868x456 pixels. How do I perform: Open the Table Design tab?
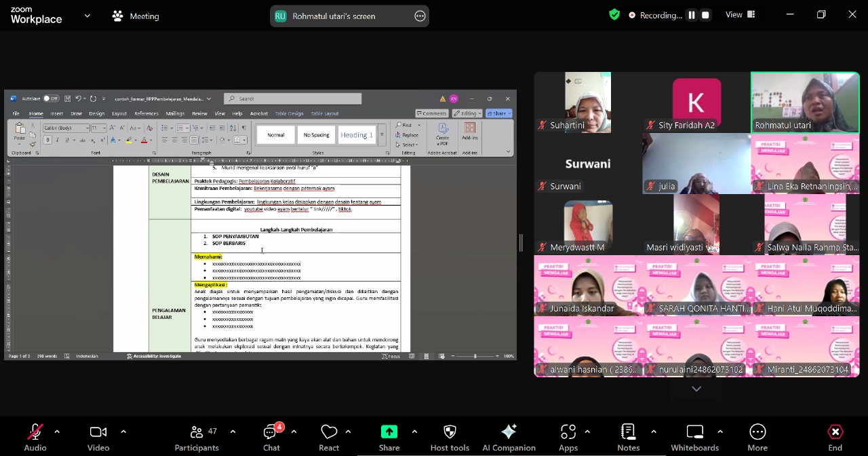pyautogui.click(x=289, y=113)
